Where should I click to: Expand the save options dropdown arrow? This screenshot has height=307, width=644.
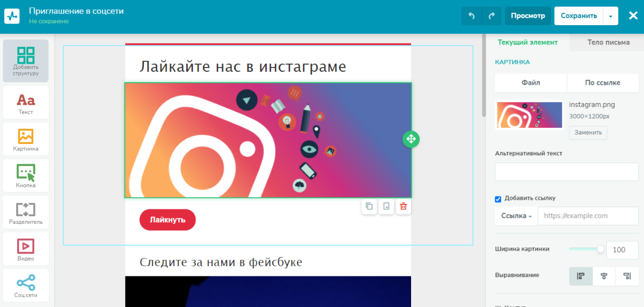click(611, 16)
